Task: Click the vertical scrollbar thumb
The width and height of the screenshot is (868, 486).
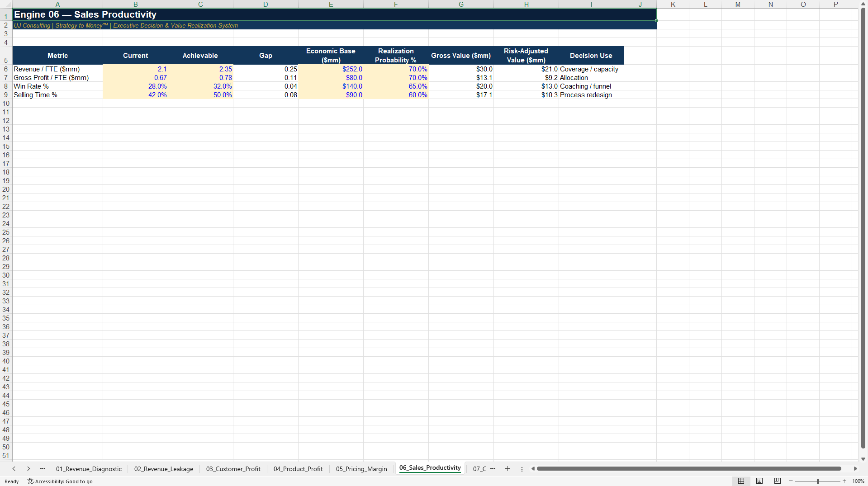Action: (863, 228)
